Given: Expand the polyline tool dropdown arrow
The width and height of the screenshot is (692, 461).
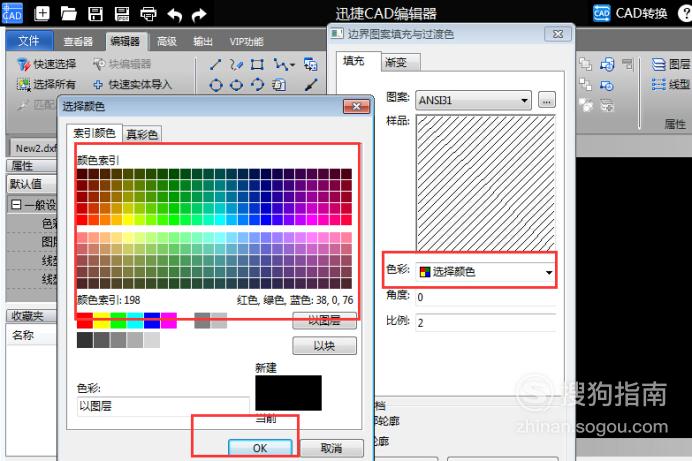Looking at the screenshot, I should click(x=292, y=65).
